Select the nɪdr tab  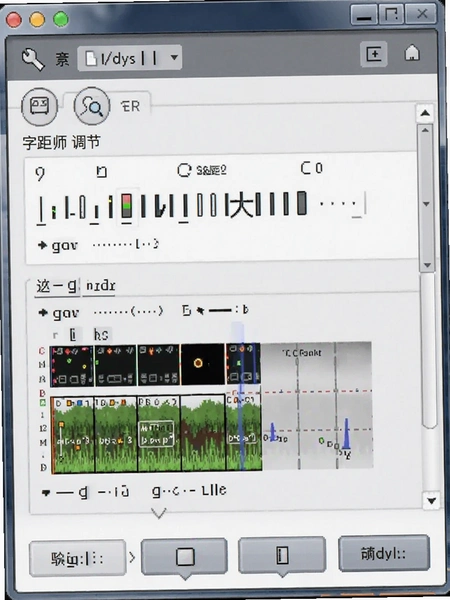tap(101, 286)
